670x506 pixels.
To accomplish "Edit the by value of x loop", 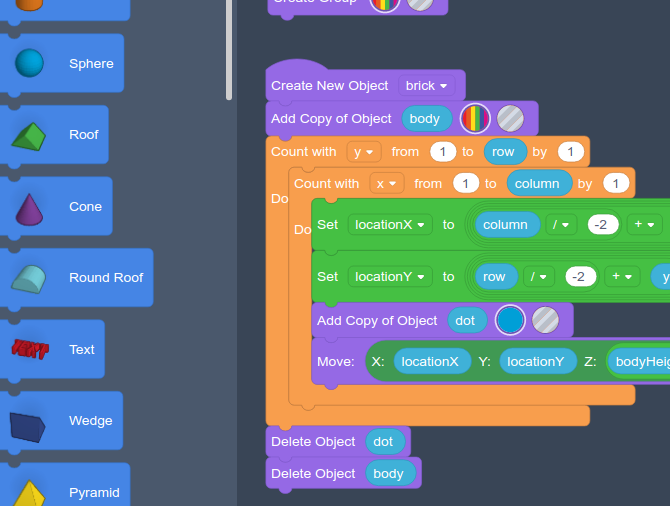I will 616,184.
